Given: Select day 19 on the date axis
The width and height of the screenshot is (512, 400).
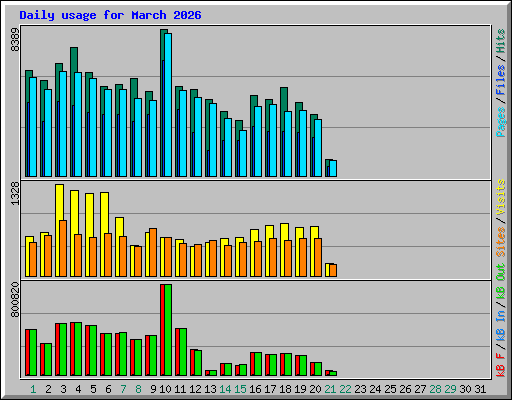Looking at the screenshot, I should (300, 389).
